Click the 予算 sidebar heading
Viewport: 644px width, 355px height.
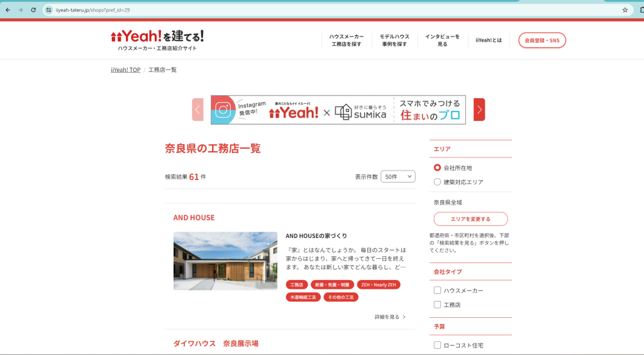click(440, 327)
